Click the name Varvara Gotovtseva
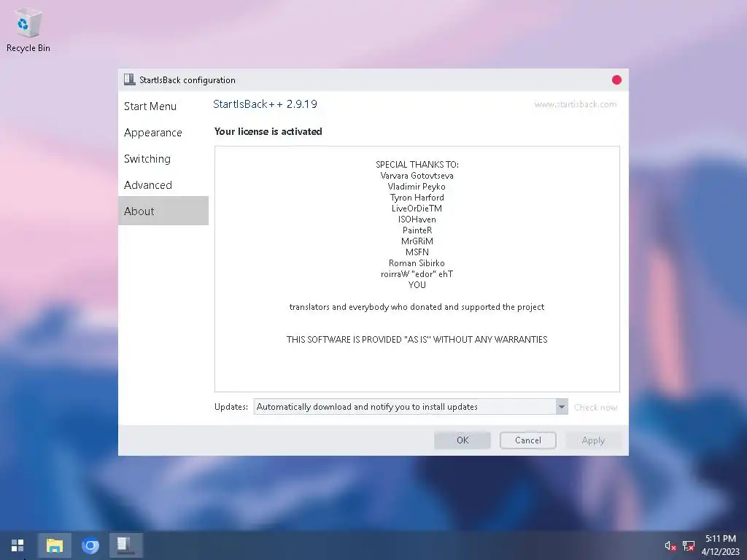The height and width of the screenshot is (560, 747). pyautogui.click(x=417, y=176)
